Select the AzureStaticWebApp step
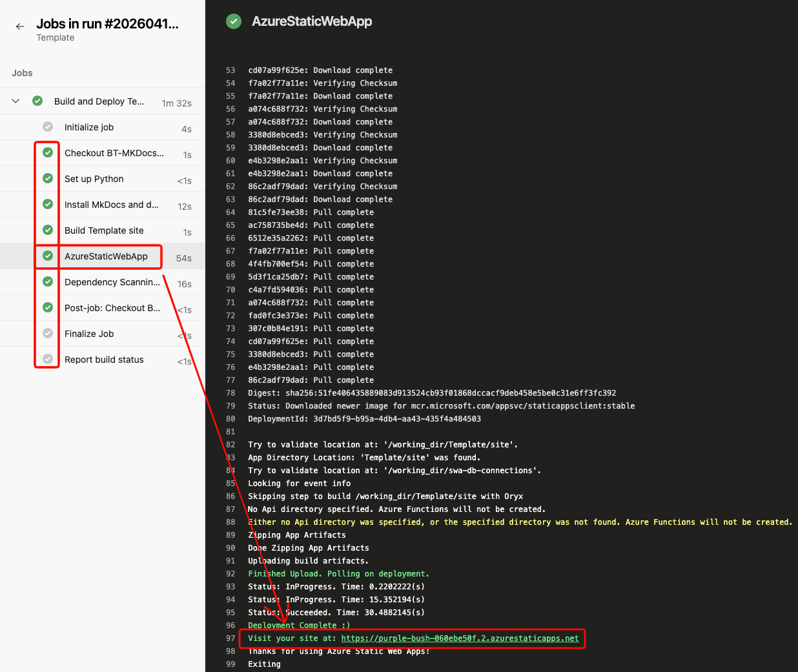The image size is (798, 672). click(106, 256)
